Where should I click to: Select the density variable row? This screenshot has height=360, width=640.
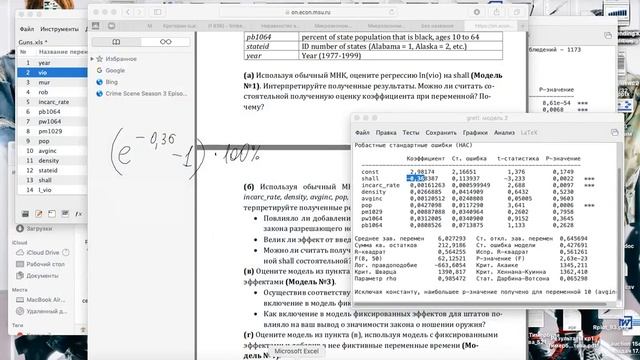(x=52, y=161)
